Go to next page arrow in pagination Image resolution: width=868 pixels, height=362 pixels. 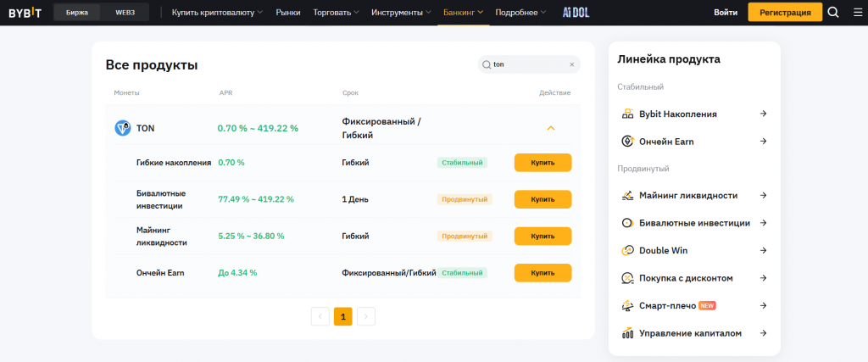[x=365, y=317]
